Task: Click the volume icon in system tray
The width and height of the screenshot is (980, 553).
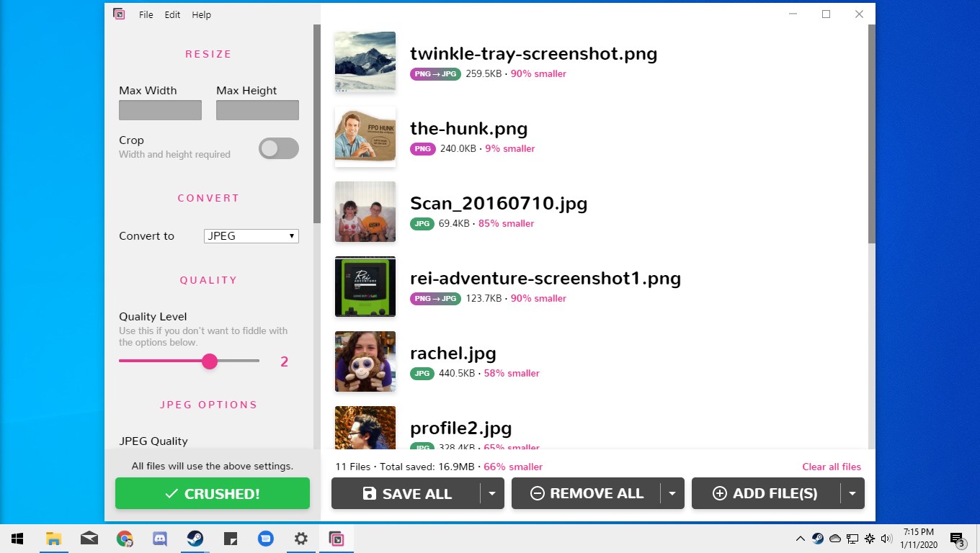Action: [886, 539]
